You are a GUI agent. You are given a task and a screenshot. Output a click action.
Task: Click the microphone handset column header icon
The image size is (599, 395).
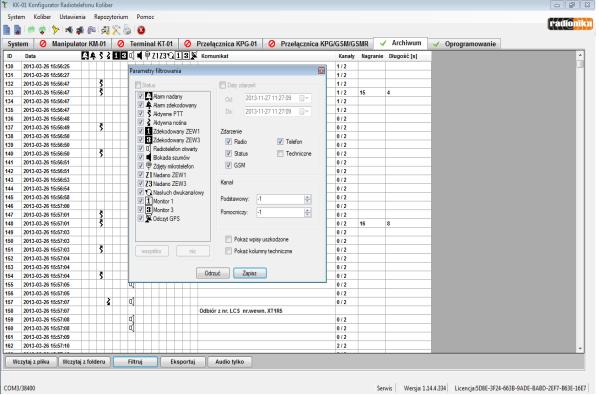pos(147,56)
